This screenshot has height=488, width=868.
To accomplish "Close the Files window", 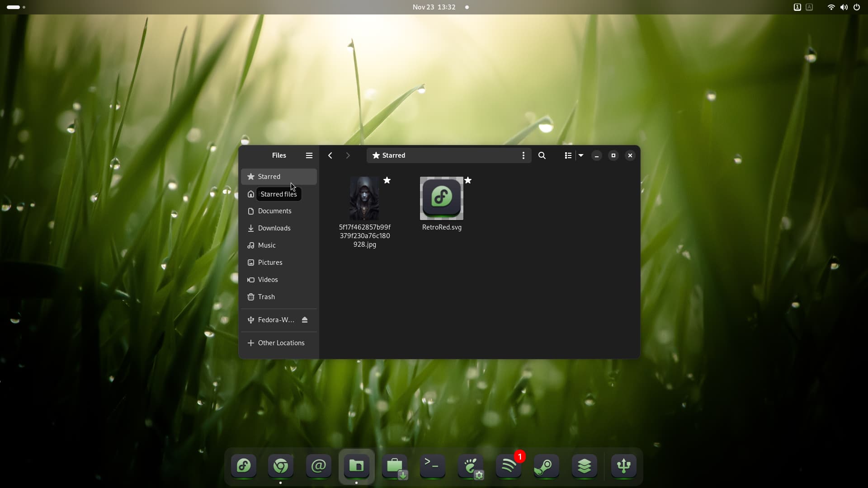I will 630,155.
